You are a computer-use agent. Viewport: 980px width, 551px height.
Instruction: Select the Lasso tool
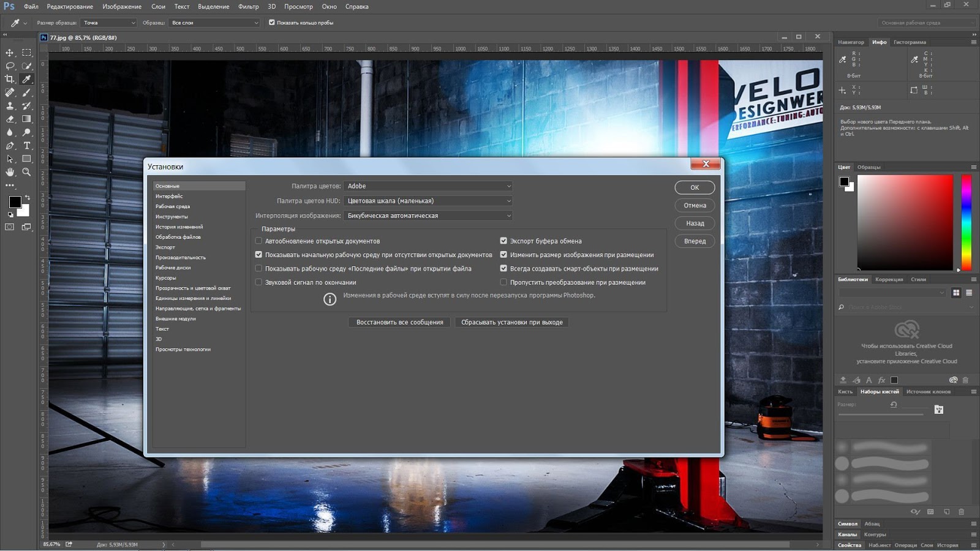pos(10,66)
